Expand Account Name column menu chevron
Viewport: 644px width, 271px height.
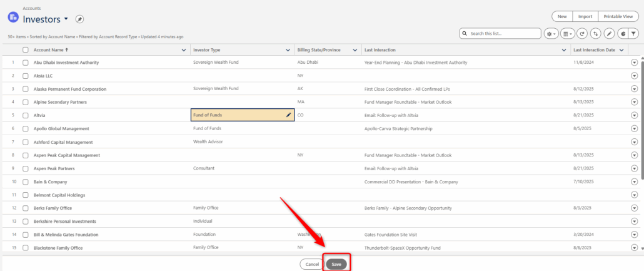coord(184,50)
